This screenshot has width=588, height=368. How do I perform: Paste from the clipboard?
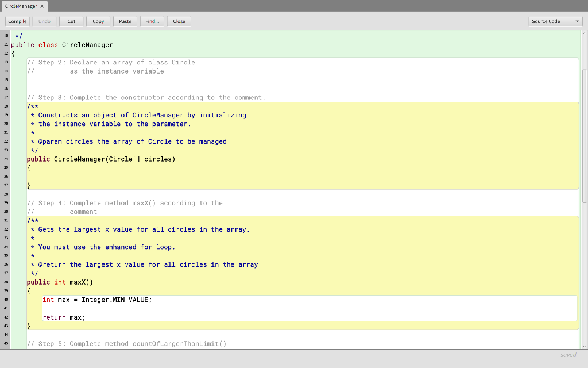(125, 21)
